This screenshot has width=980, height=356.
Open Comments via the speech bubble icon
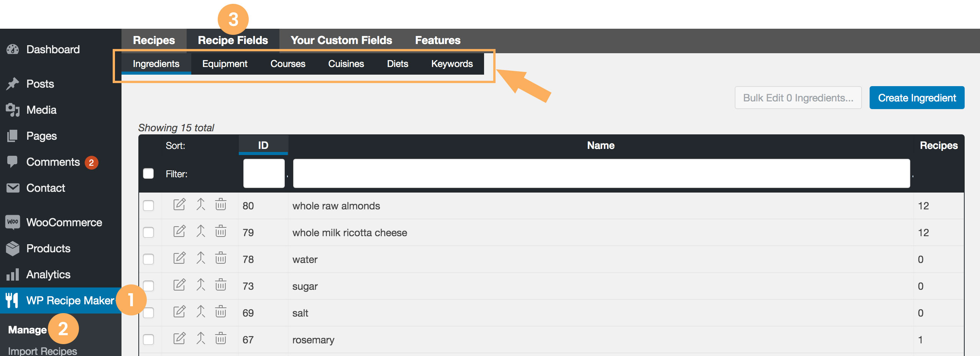(x=13, y=162)
